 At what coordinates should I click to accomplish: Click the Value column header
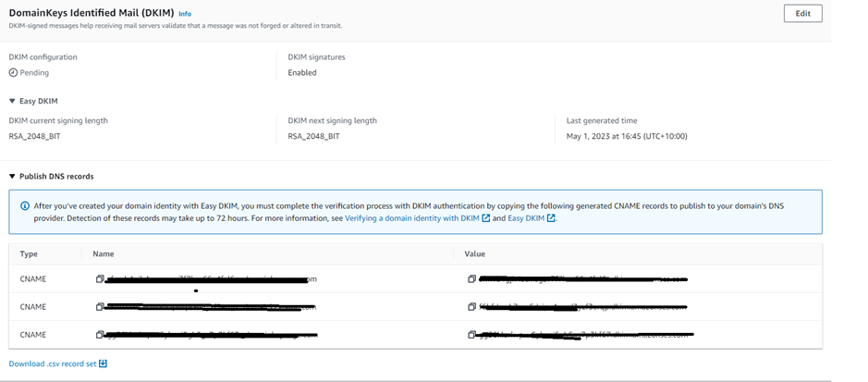coord(474,253)
